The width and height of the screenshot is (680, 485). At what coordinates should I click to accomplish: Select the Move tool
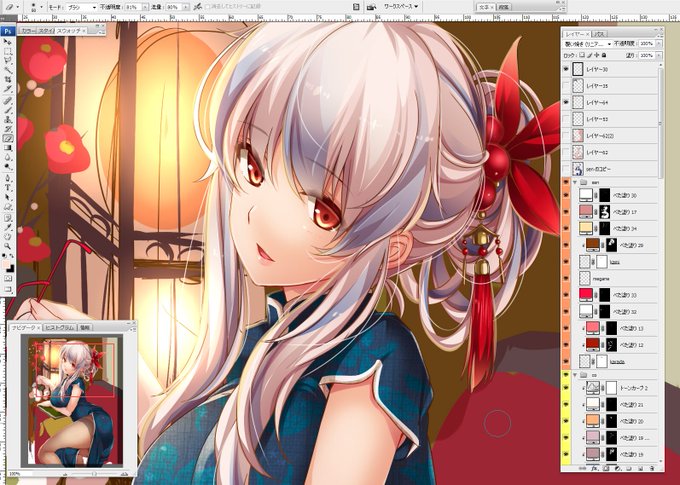[7, 42]
